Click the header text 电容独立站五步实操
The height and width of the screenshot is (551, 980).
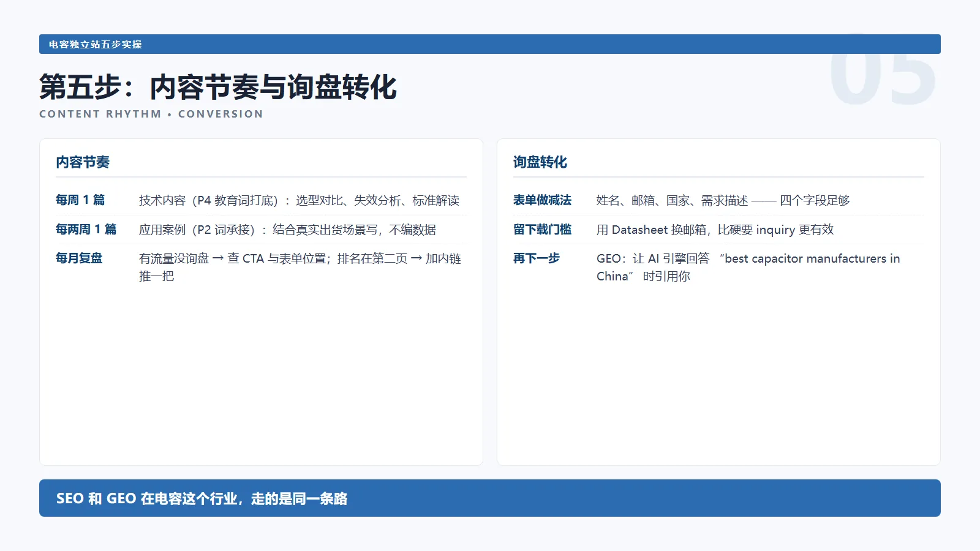(96, 45)
